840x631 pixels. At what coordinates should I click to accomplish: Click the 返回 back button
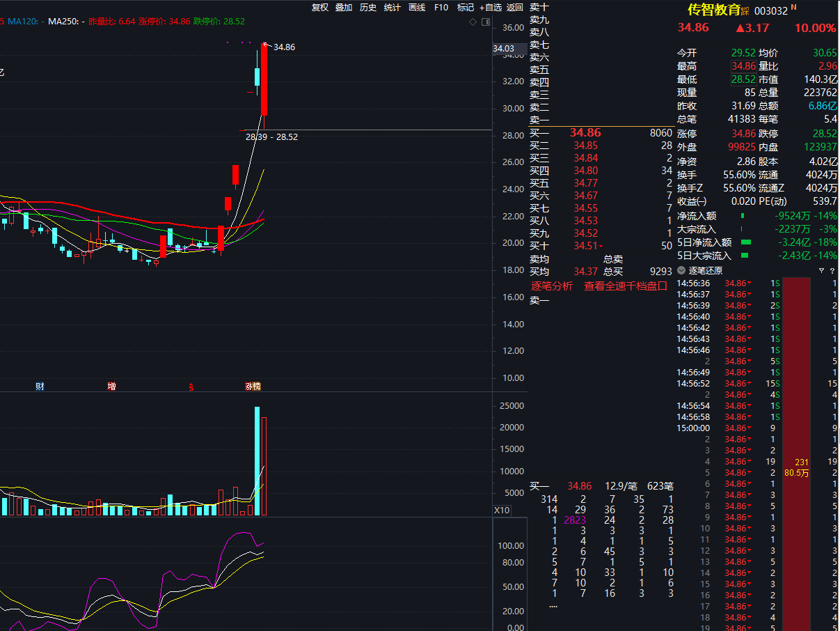pyautogui.click(x=515, y=8)
